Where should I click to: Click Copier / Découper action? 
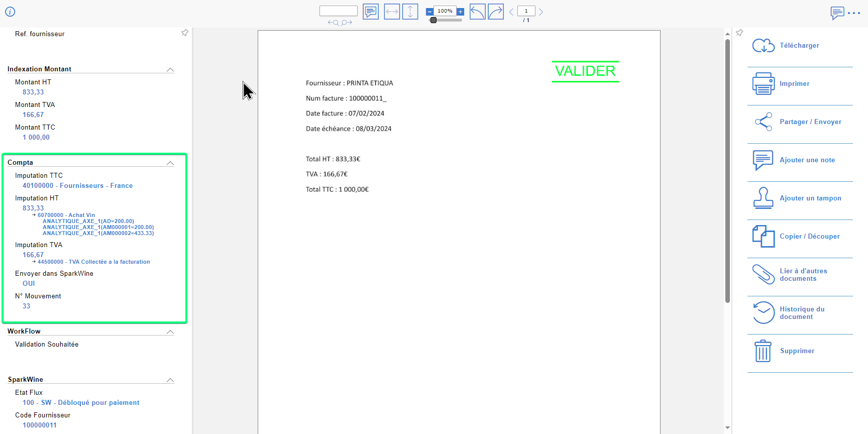(x=809, y=237)
